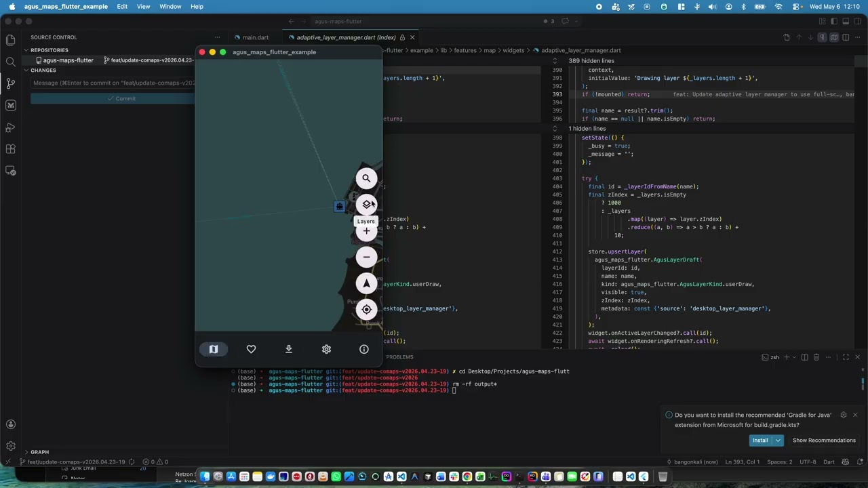The width and height of the screenshot is (868, 488).
Task: Focus the commit message input field
Action: [113, 83]
